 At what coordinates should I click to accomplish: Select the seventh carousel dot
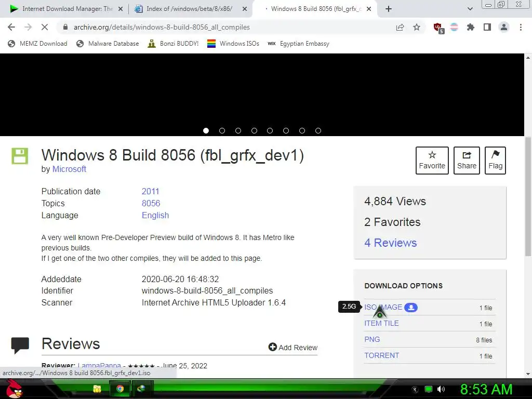pyautogui.click(x=302, y=130)
